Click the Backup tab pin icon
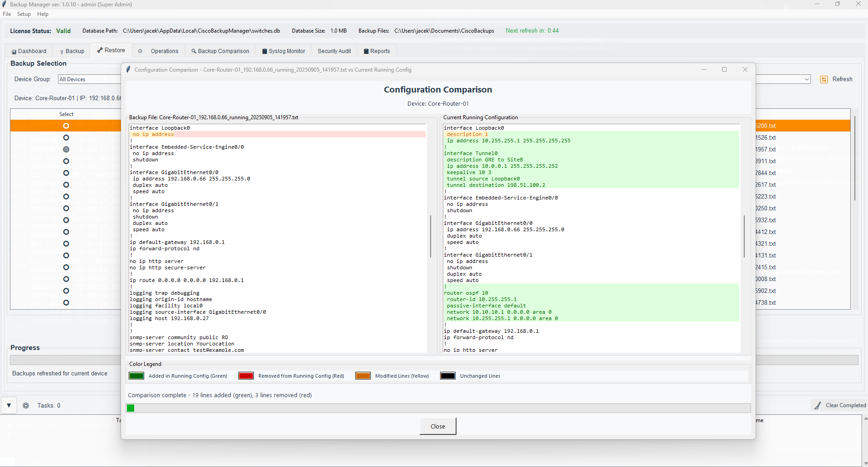This screenshot has height=467, width=868. tap(62, 52)
